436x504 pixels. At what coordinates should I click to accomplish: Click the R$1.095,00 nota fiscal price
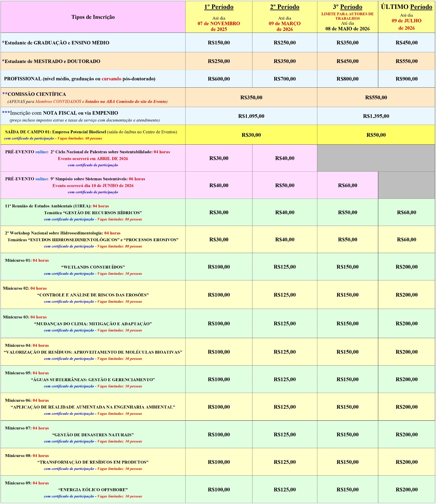tap(251, 116)
